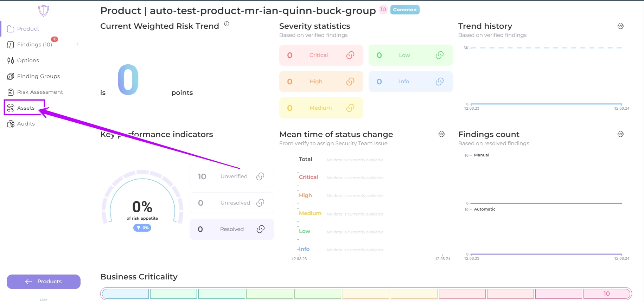Select Assets in the sidebar
Image resolution: width=644 pixels, height=303 pixels.
click(26, 108)
